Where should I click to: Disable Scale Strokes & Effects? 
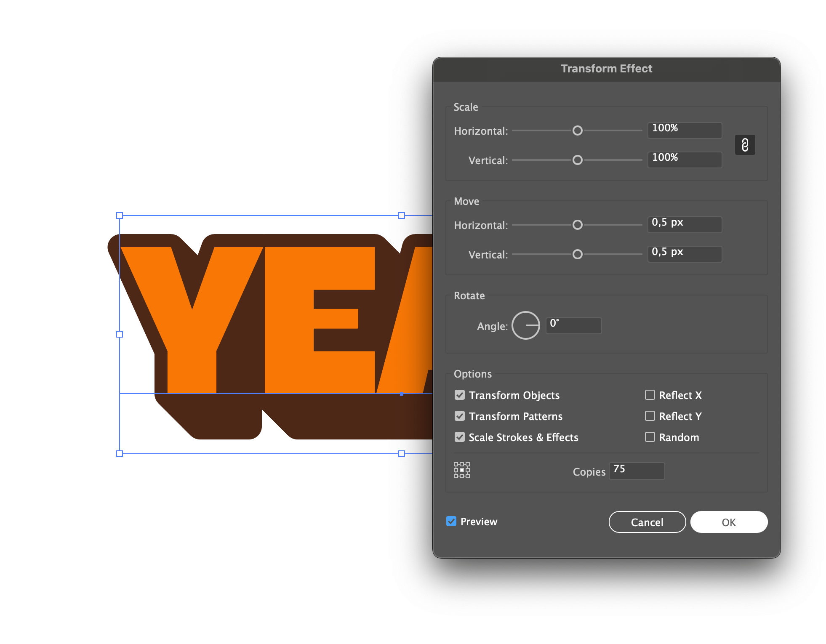click(x=460, y=437)
